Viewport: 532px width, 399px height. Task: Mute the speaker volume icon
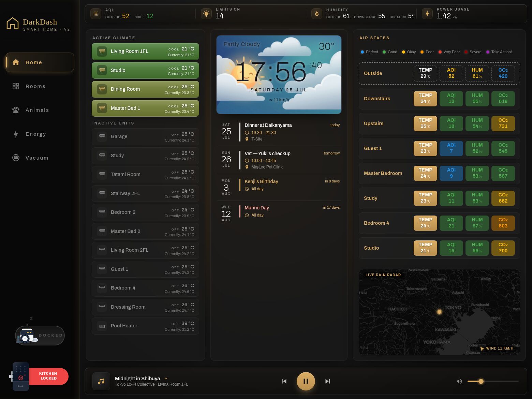tap(459, 381)
